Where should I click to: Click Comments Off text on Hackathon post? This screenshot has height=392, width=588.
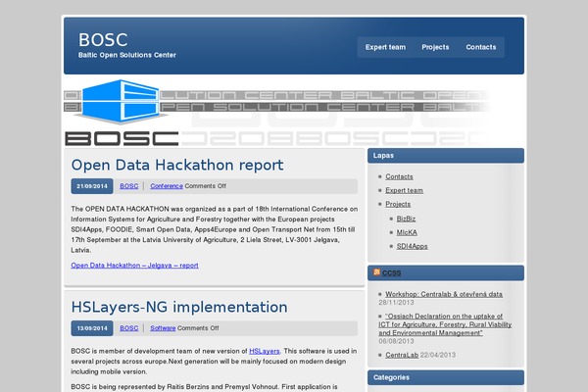(x=206, y=186)
